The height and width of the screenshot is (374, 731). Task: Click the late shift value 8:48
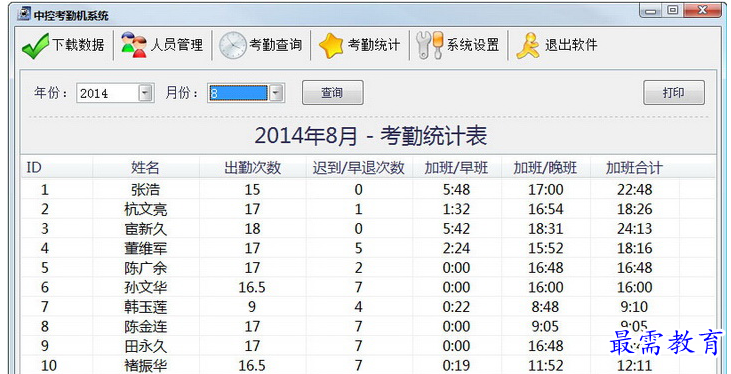coord(545,307)
